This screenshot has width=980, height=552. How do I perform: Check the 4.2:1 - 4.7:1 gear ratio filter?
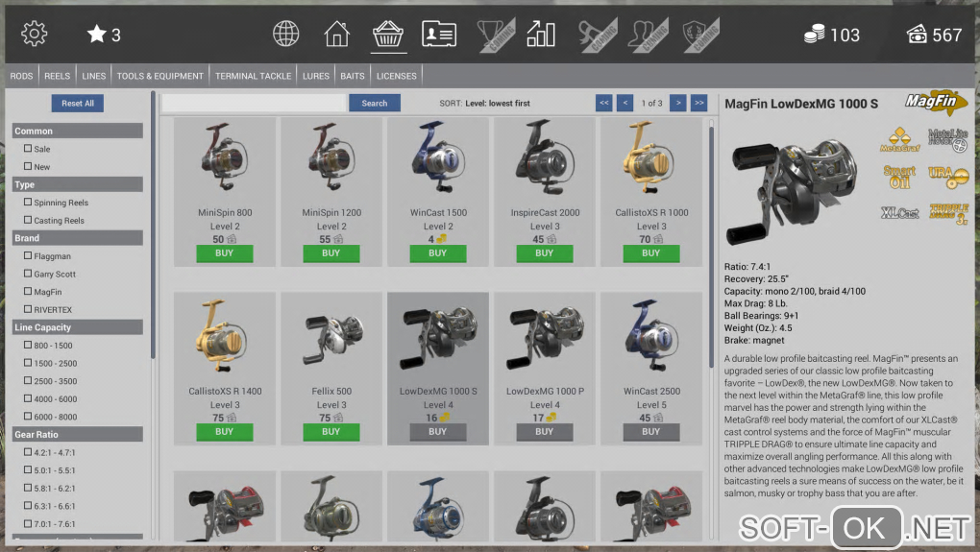[28, 452]
